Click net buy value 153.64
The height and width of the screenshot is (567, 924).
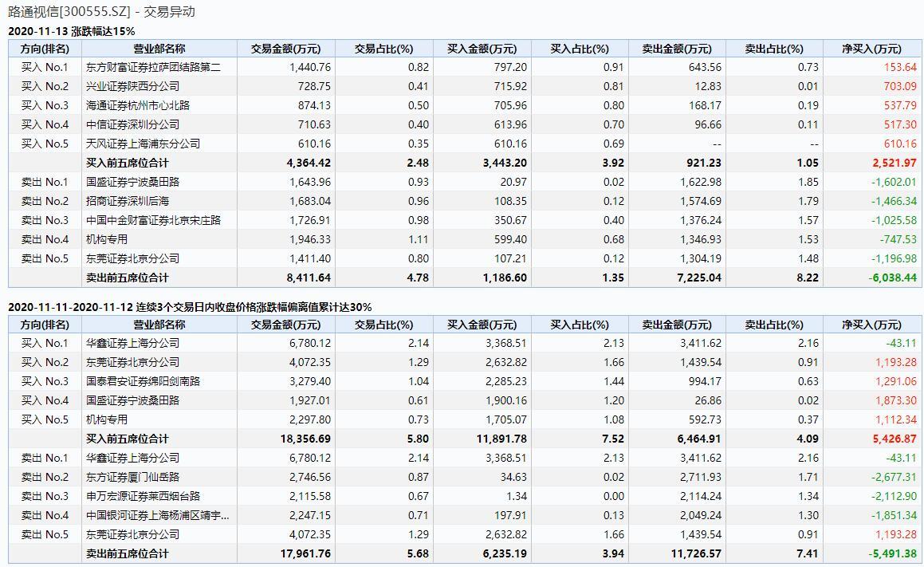(x=900, y=67)
